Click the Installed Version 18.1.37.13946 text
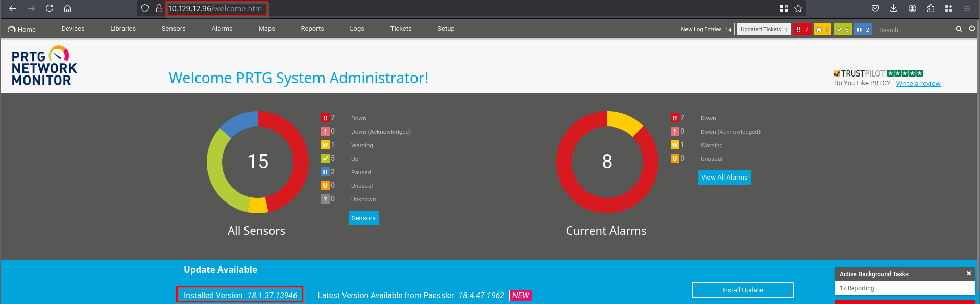The width and height of the screenshot is (980, 304). [240, 295]
